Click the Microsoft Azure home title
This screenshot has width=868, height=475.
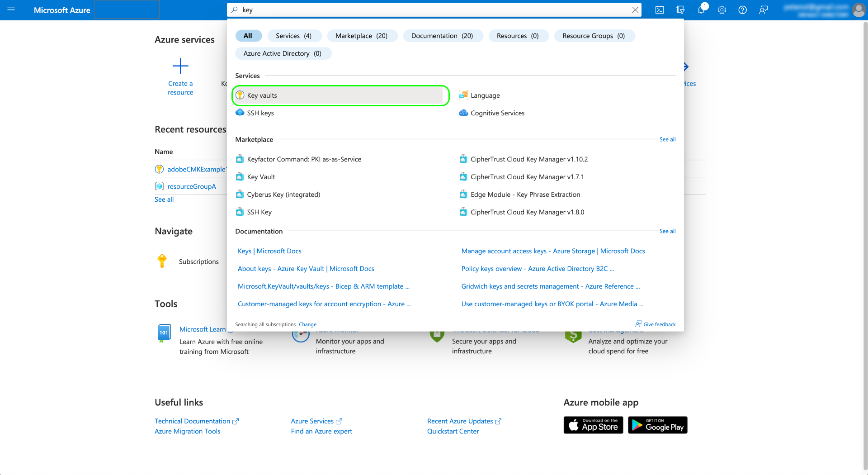click(62, 10)
